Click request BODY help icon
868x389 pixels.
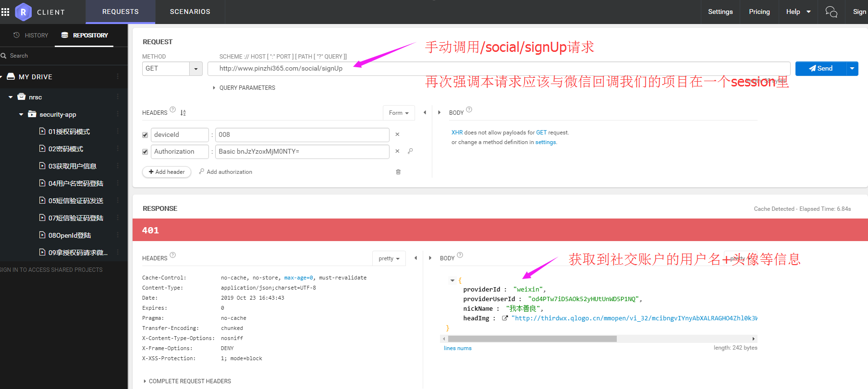(469, 109)
